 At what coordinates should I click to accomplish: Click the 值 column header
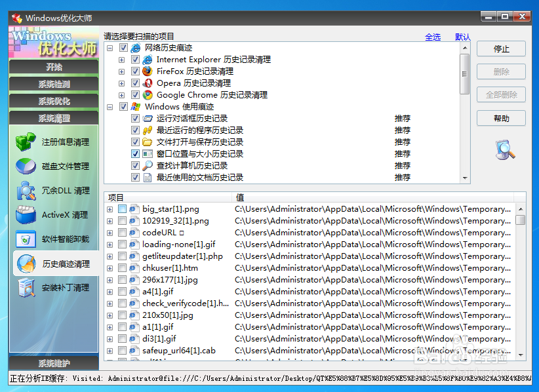pyautogui.click(x=372, y=197)
